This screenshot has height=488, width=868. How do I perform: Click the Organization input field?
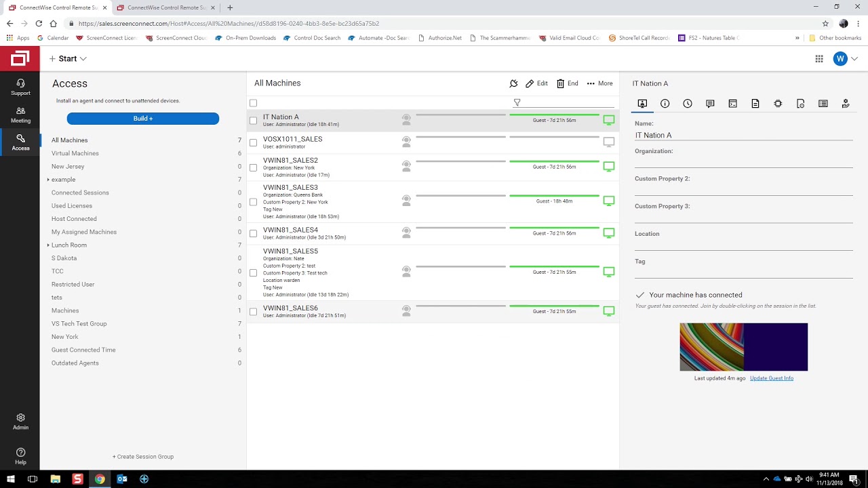click(744, 162)
